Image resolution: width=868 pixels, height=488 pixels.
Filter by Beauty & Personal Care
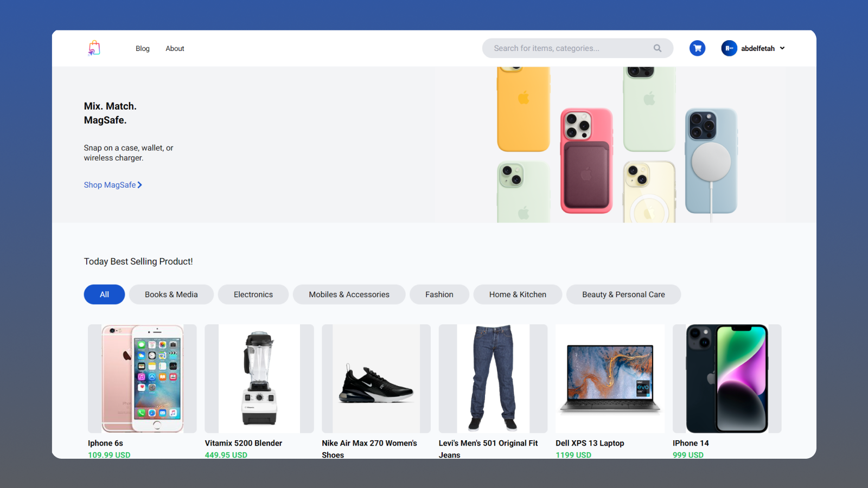tap(623, 294)
